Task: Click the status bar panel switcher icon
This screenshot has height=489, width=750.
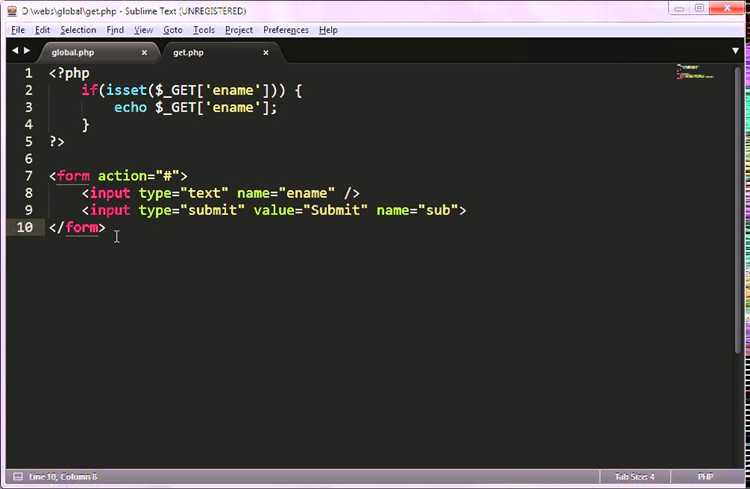Action: (x=18, y=477)
